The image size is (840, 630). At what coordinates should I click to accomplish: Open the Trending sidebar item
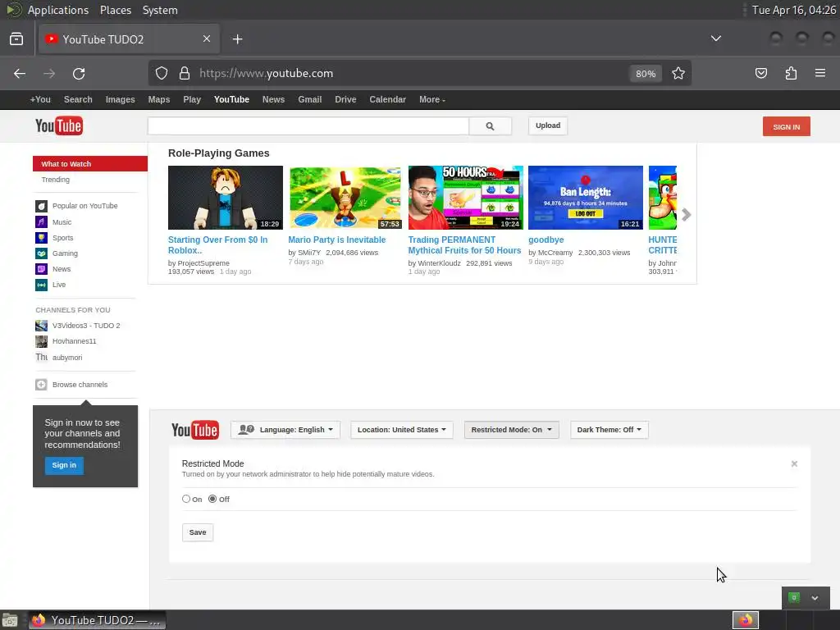[x=56, y=180]
